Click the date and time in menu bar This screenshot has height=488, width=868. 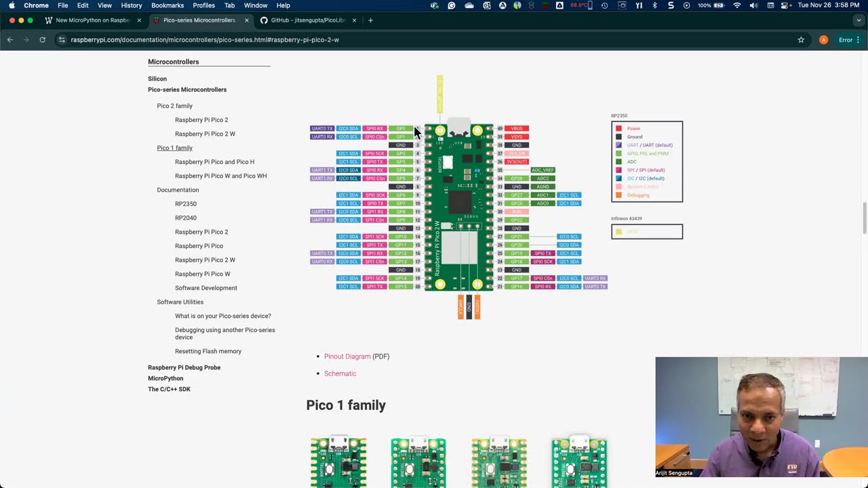829,5
